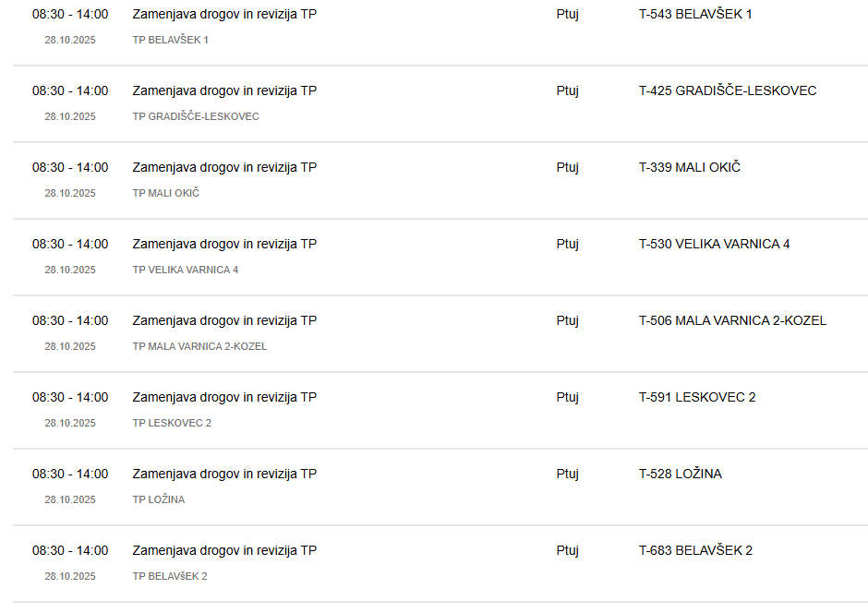The width and height of the screenshot is (868, 613).
Task: Open the T-591 LESKOVEC 2 station entry
Action: pos(697,398)
